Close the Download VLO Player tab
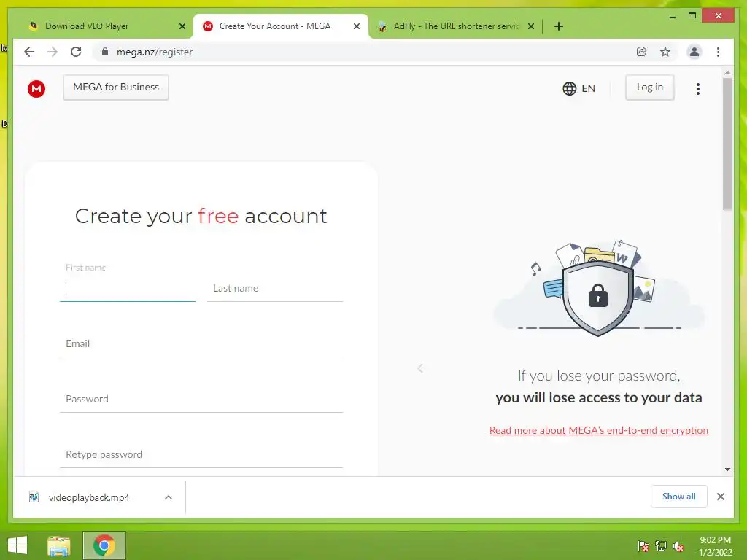 click(x=182, y=27)
